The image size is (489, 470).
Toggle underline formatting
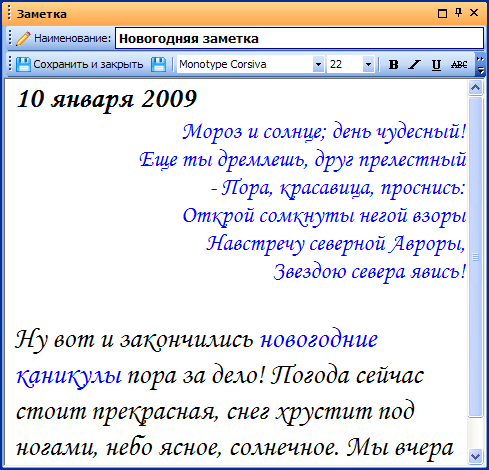click(436, 64)
